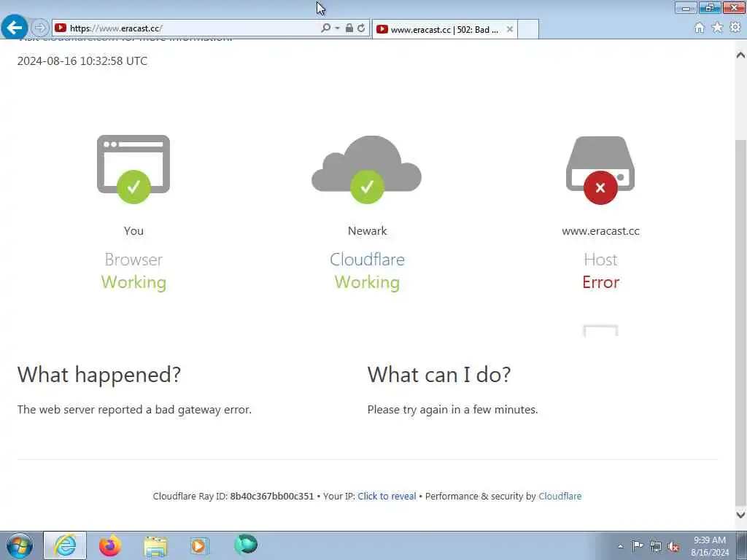The width and height of the screenshot is (747, 560).
Task: Click the browser window status icon
Action: pyautogui.click(x=133, y=169)
